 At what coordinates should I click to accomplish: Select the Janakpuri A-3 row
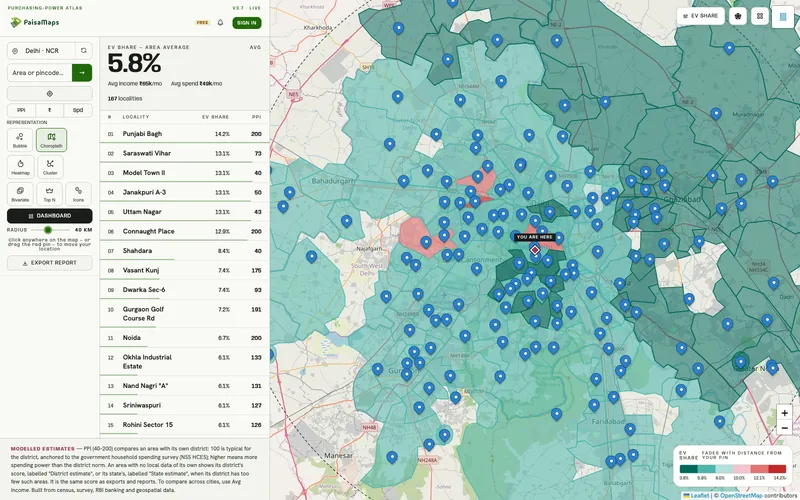click(x=184, y=192)
